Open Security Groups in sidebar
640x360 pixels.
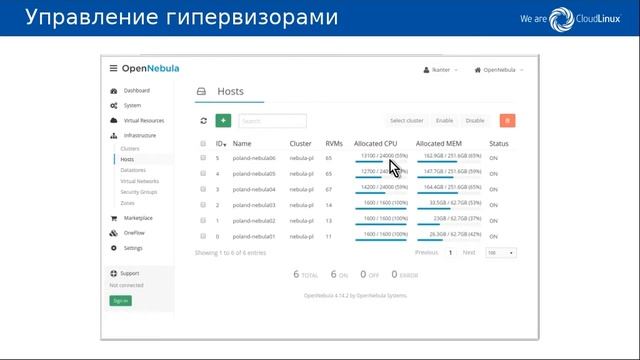[139, 192]
